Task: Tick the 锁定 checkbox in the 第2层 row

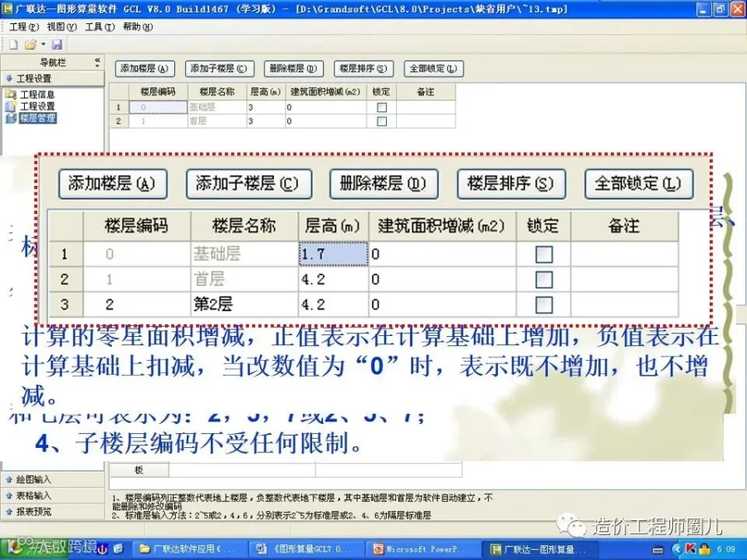Action: point(544,304)
